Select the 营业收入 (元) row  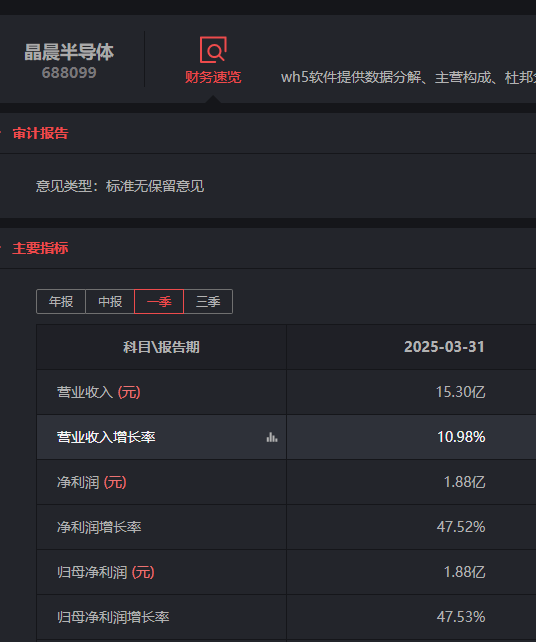point(286,392)
